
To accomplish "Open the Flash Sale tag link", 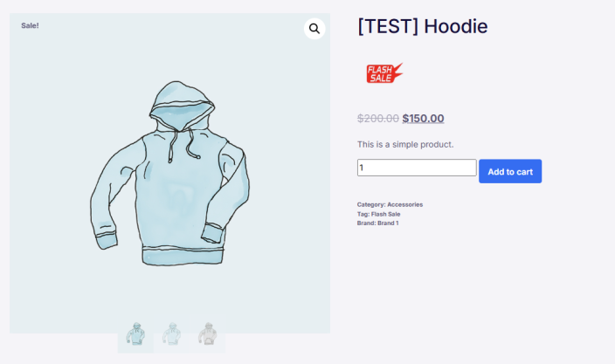I will (385, 214).
